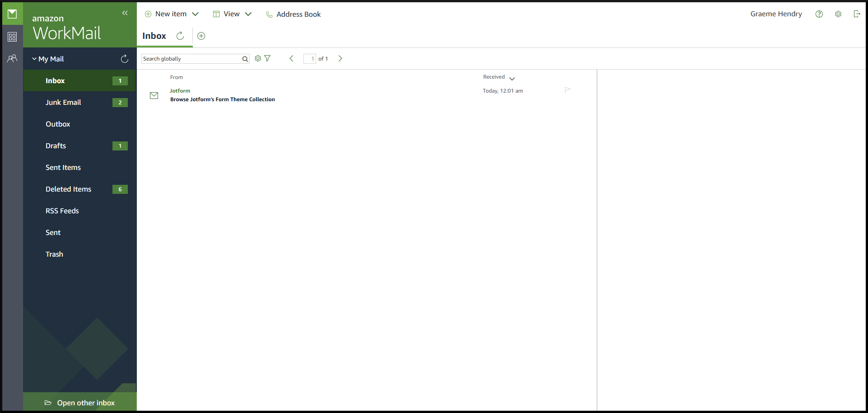Open WorkMail settings with the gear icon
This screenshot has width=868, height=413.
(838, 14)
